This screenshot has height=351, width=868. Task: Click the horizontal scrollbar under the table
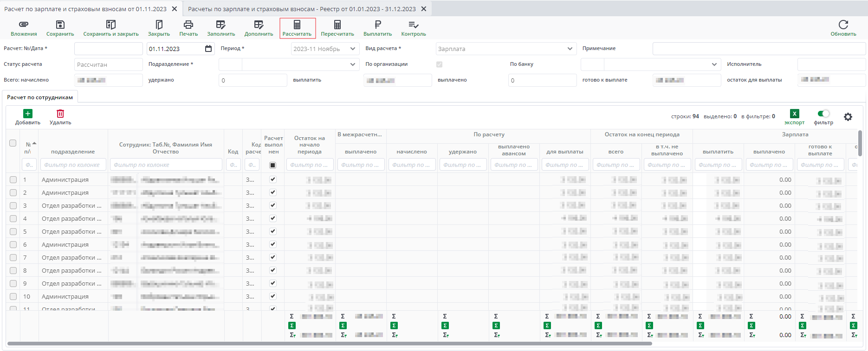[x=330, y=344]
